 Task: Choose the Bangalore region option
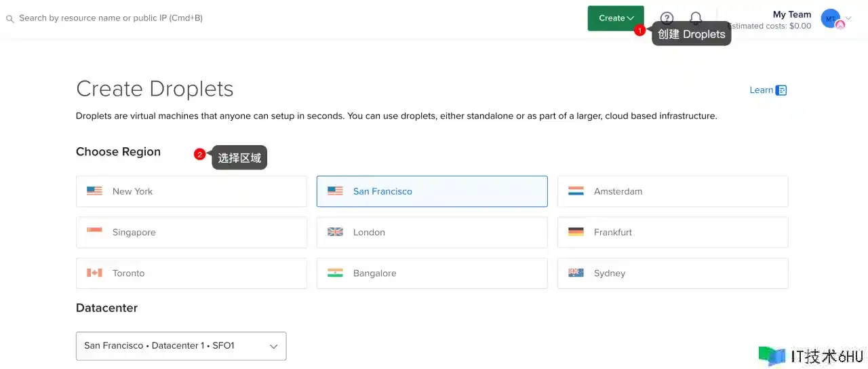coord(432,273)
